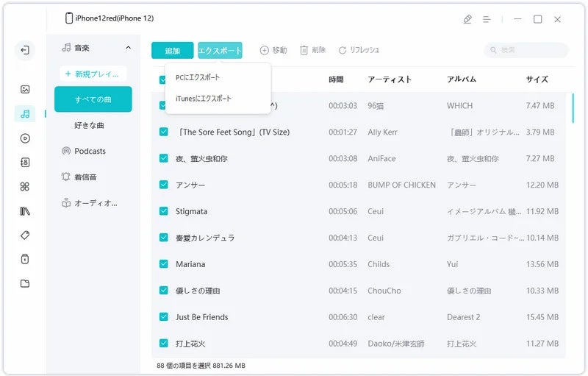Uncheck The Sore Feet Song row checkbox

(x=163, y=132)
